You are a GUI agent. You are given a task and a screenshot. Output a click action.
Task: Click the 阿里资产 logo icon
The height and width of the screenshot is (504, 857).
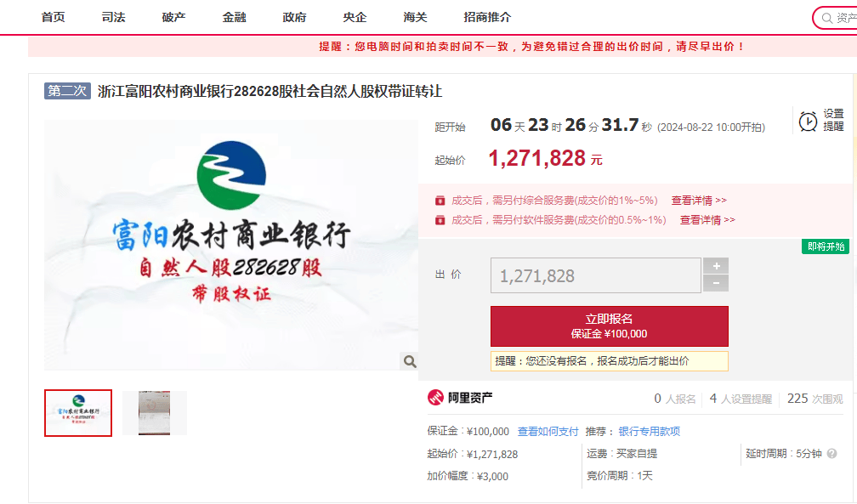coord(434,397)
